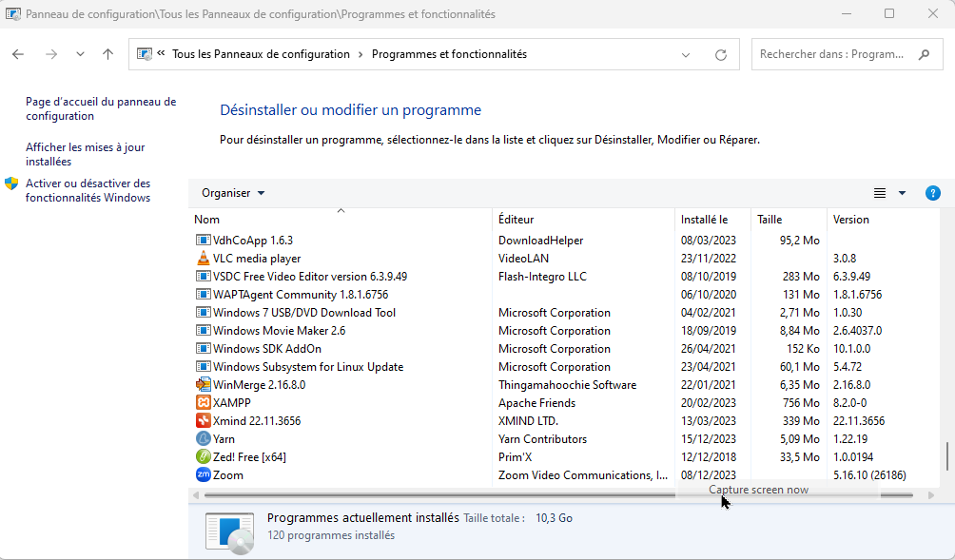Click Activer ou désactiver des fonctionnalités Windows

88,190
